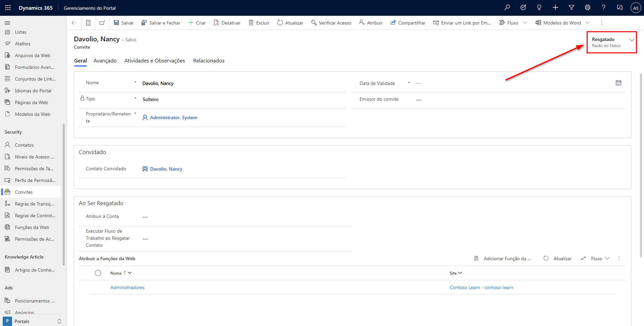Click the Excluir command
Image resolution: width=644 pixels, height=326 pixels.
coord(259,23)
